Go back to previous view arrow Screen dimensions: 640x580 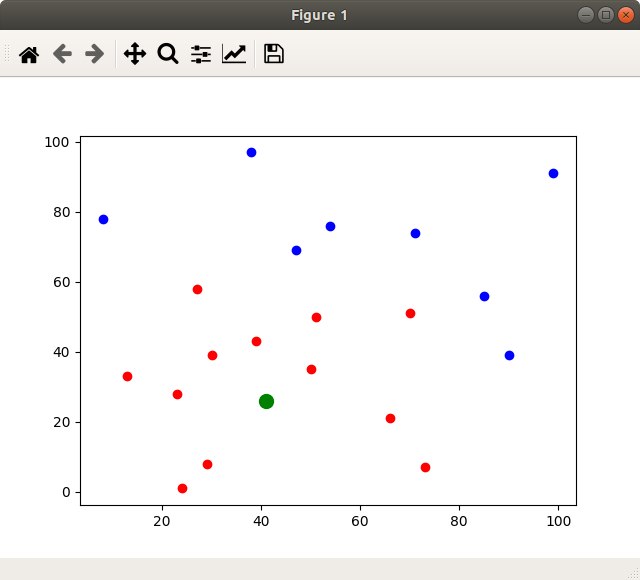tap(62, 54)
